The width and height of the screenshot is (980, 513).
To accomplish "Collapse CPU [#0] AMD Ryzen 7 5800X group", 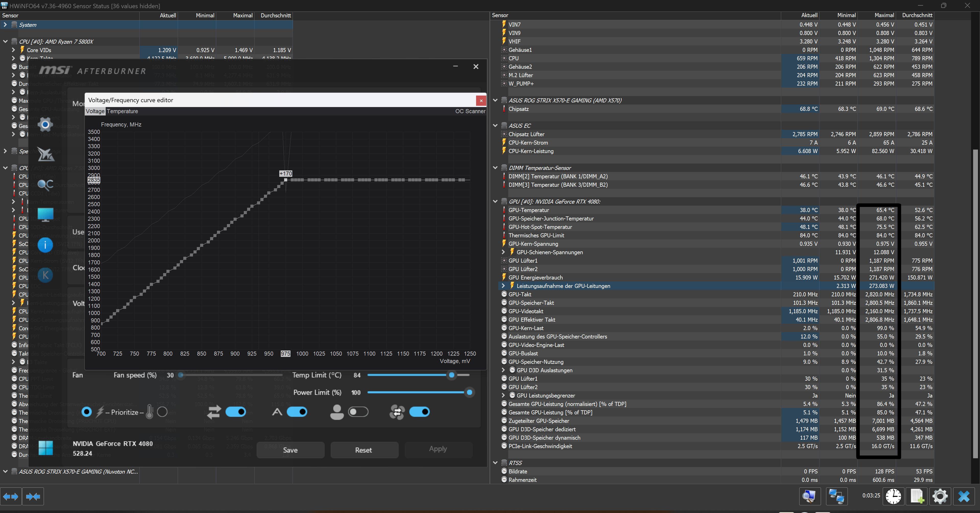I will point(5,41).
